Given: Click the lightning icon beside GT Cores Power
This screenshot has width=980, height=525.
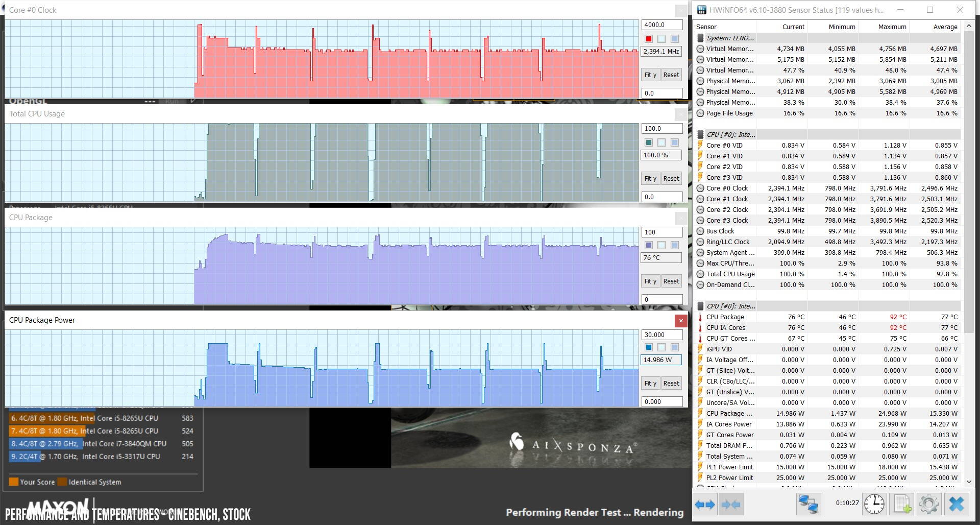Looking at the screenshot, I should click(x=700, y=435).
